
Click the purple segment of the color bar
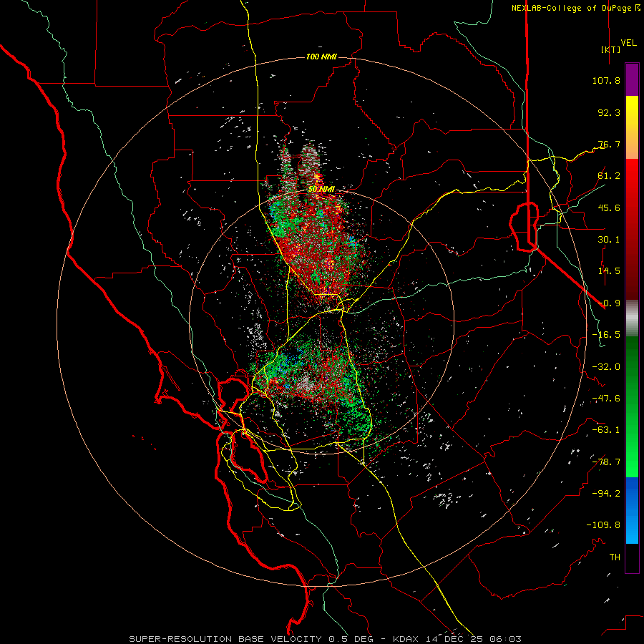pyautogui.click(x=632, y=79)
